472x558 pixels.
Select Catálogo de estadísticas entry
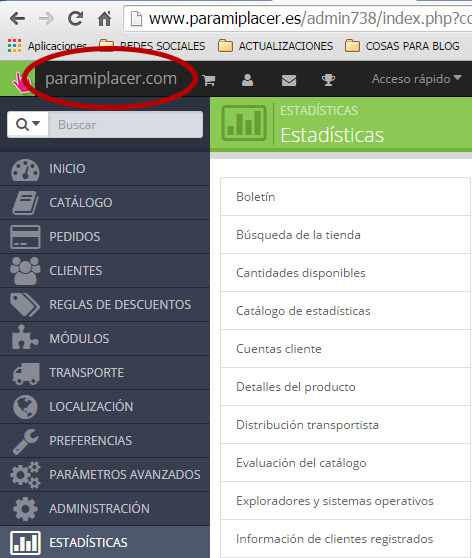(345, 311)
